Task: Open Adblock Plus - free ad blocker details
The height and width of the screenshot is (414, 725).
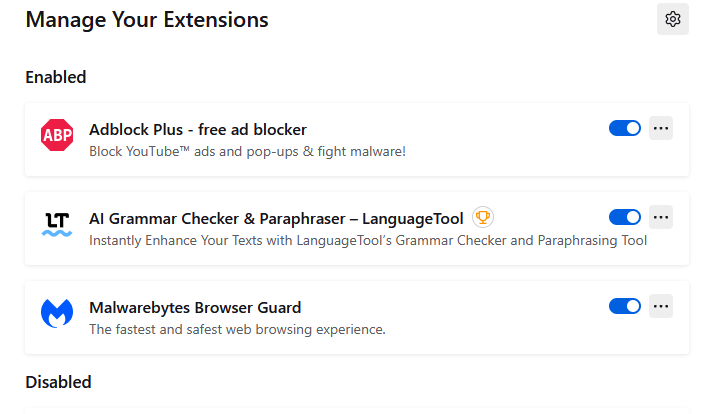Action: click(x=198, y=130)
